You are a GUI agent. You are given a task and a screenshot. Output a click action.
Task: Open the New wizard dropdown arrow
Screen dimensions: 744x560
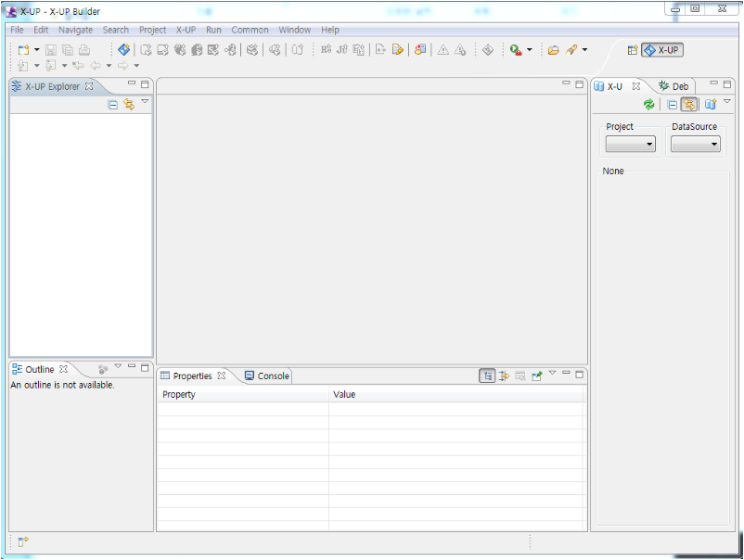click(36, 50)
